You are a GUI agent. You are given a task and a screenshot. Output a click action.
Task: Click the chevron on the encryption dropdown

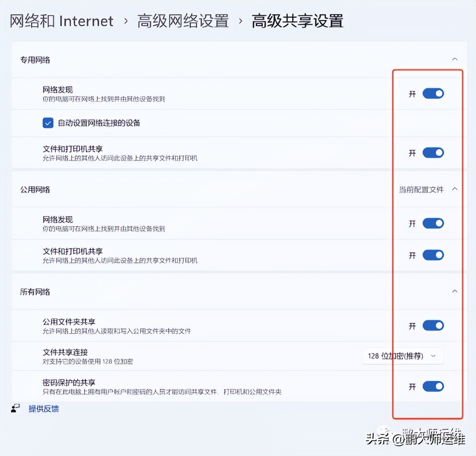(433, 356)
